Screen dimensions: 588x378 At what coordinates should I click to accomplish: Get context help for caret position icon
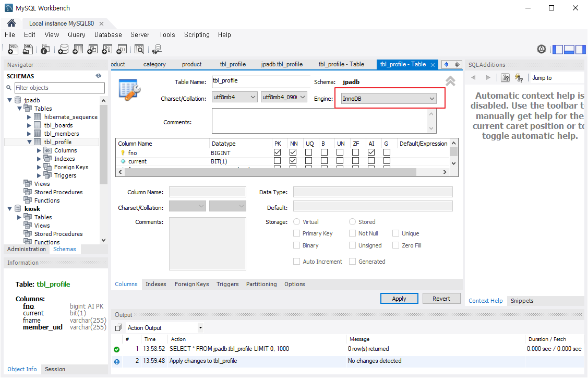click(506, 78)
